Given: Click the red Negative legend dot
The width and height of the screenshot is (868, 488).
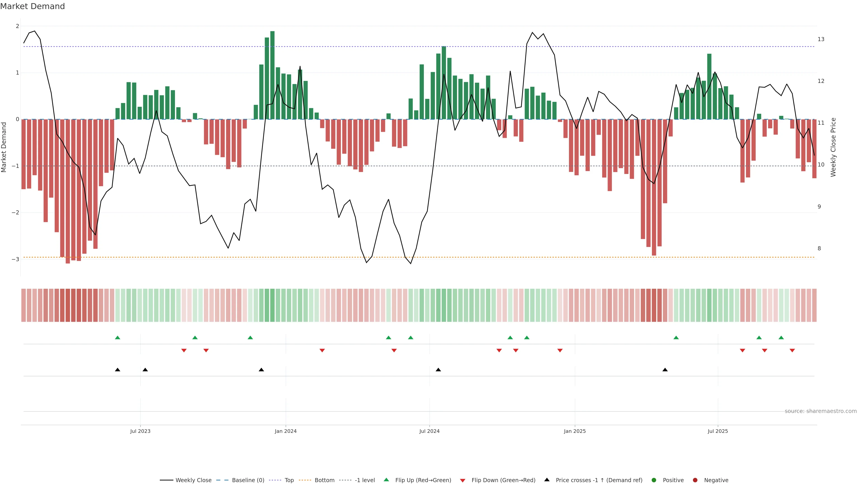Looking at the screenshot, I should pos(695,480).
